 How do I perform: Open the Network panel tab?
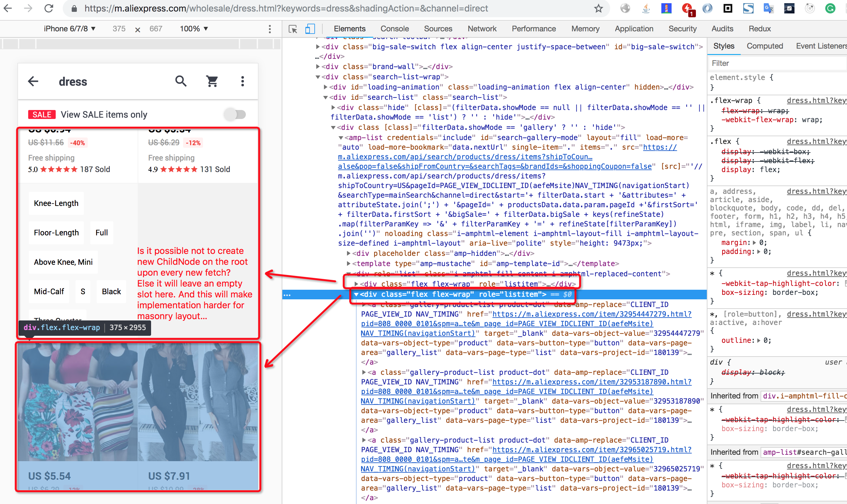pos(482,29)
